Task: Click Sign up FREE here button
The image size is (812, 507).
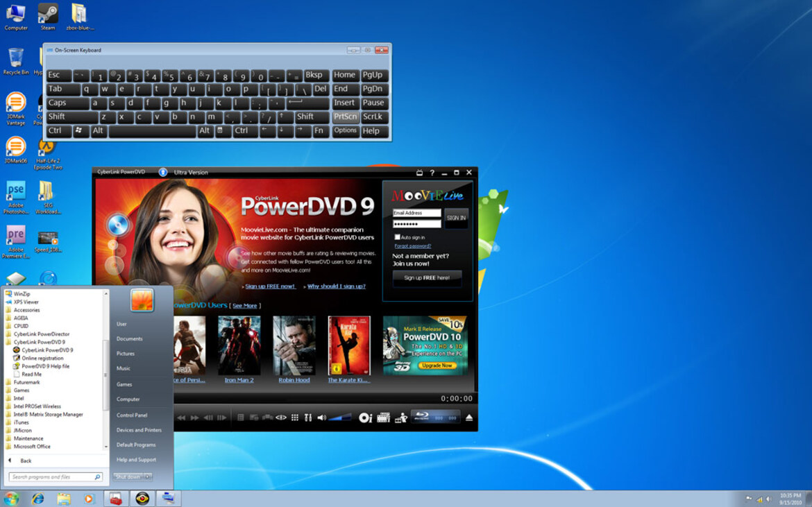Action: (x=427, y=278)
